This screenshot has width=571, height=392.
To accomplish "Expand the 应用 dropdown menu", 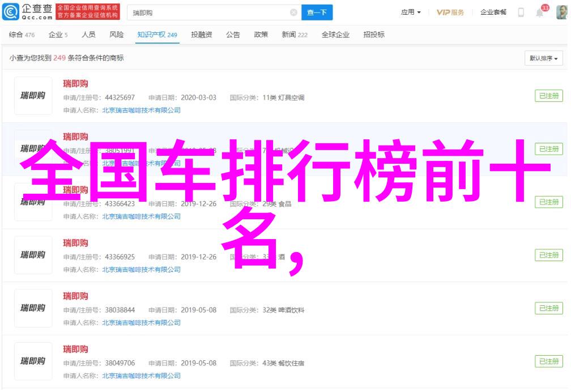I will point(411,12).
